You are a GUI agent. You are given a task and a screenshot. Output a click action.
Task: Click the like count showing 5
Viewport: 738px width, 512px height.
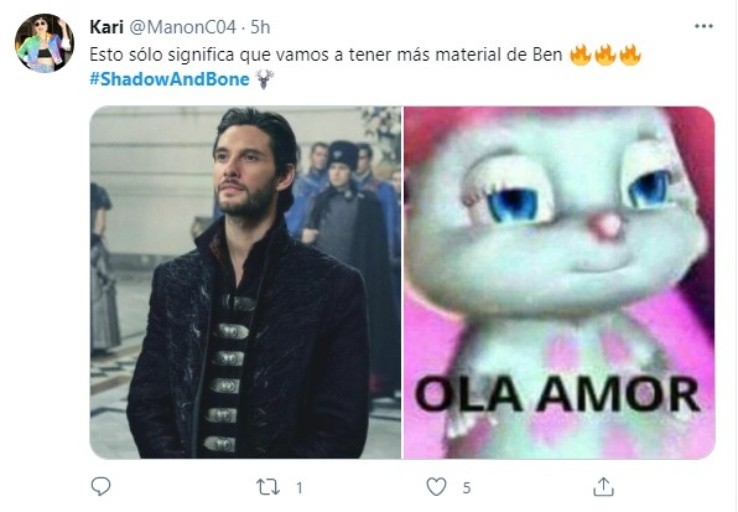466,488
